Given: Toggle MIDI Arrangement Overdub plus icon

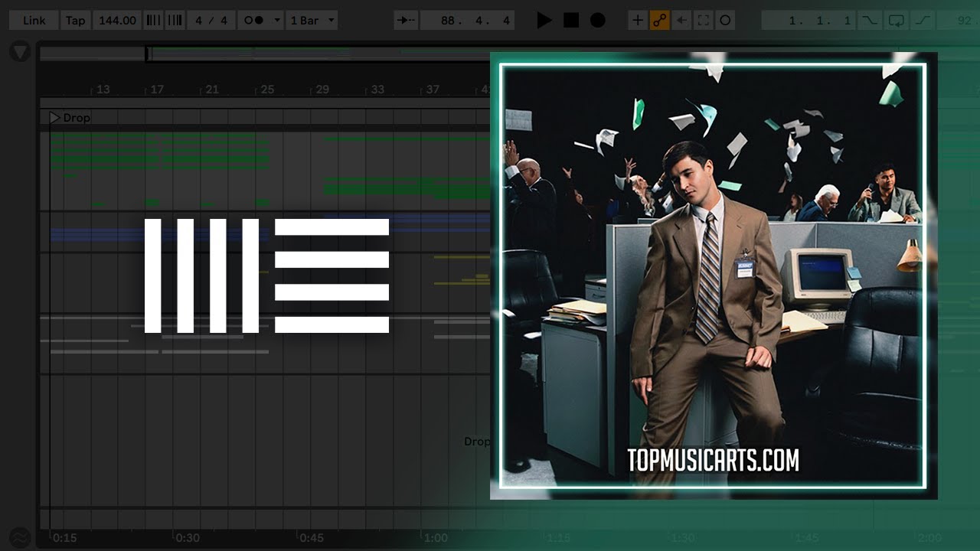Looking at the screenshot, I should coord(637,21).
